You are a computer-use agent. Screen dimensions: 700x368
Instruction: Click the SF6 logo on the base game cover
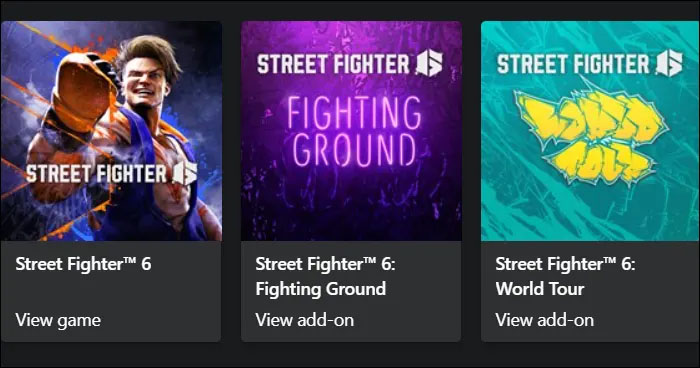click(x=185, y=173)
